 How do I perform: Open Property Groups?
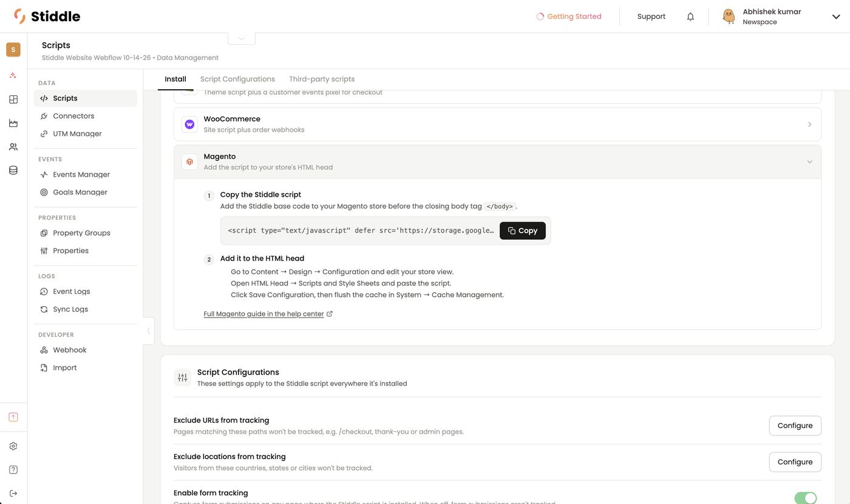[86, 233]
